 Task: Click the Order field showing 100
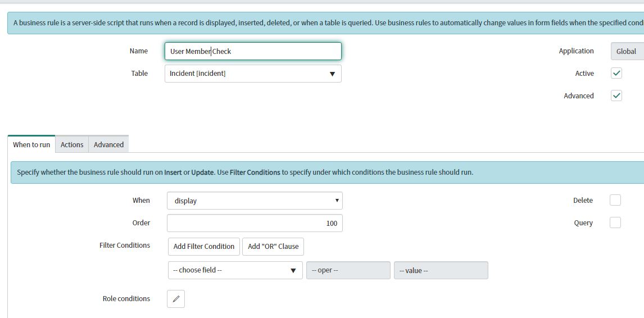tap(255, 223)
